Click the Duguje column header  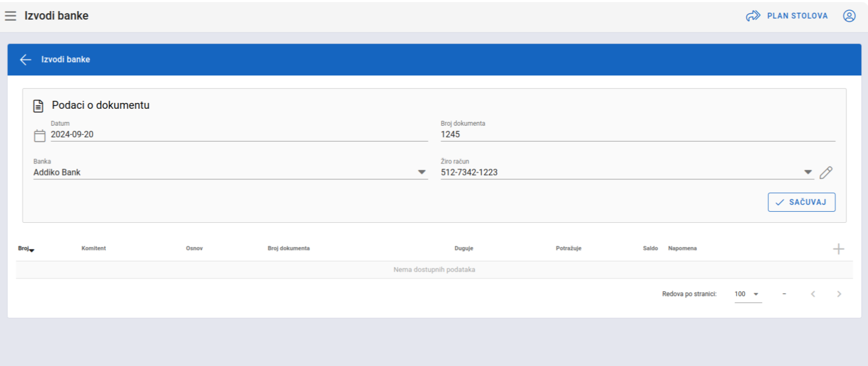click(x=464, y=248)
